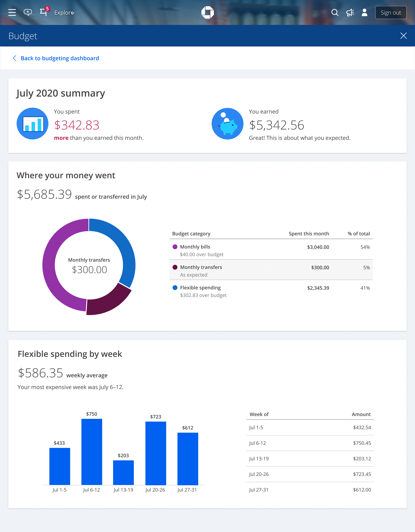Open the search magnifier icon

point(335,12)
